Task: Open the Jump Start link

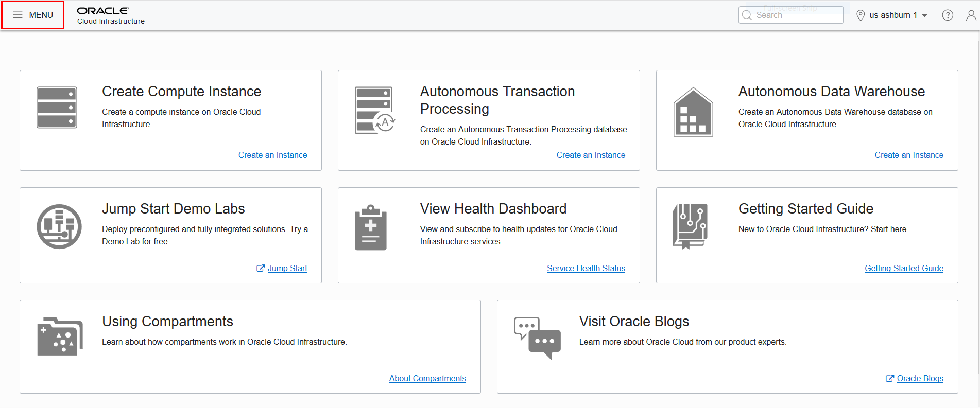Action: [287, 269]
